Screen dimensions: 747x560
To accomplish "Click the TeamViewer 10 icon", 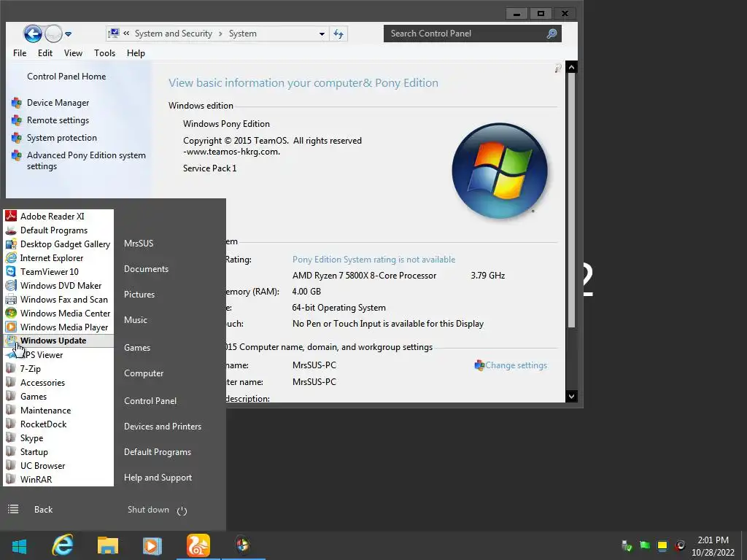I will [11, 272].
